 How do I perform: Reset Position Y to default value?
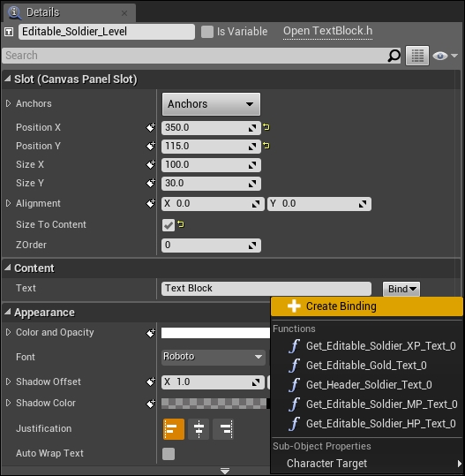tap(266, 146)
